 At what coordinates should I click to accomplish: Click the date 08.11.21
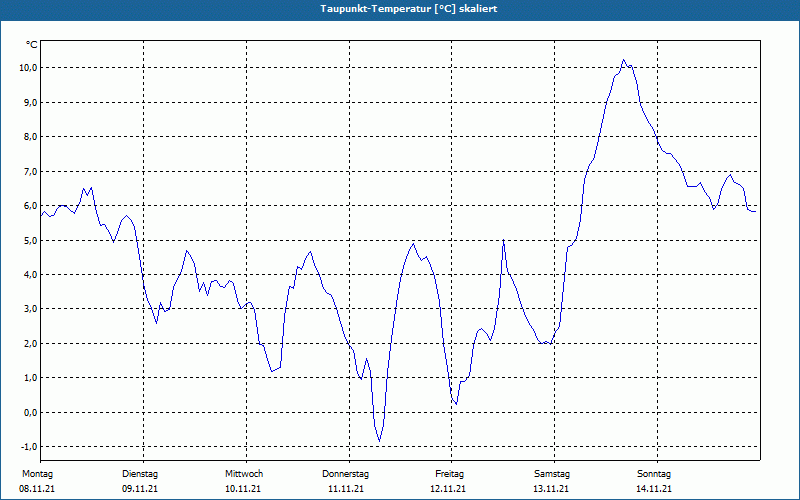click(37, 489)
